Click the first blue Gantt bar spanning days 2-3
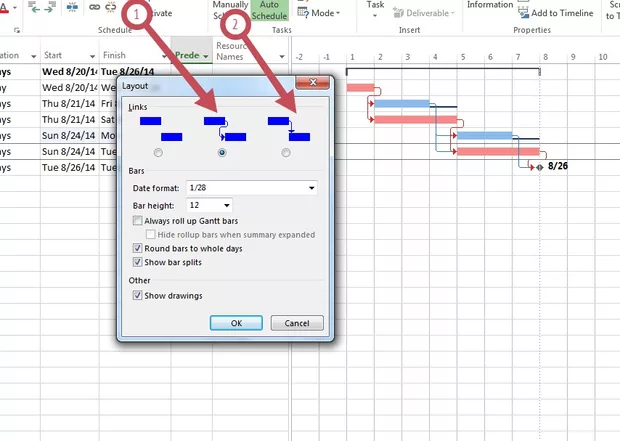 coord(402,104)
